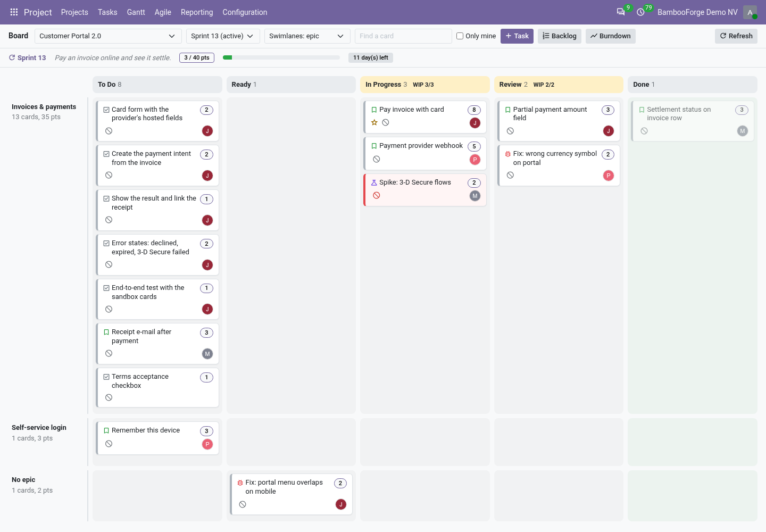Click the bug icon on Fix: wrong currency symbol
766x532 pixels.
point(508,154)
